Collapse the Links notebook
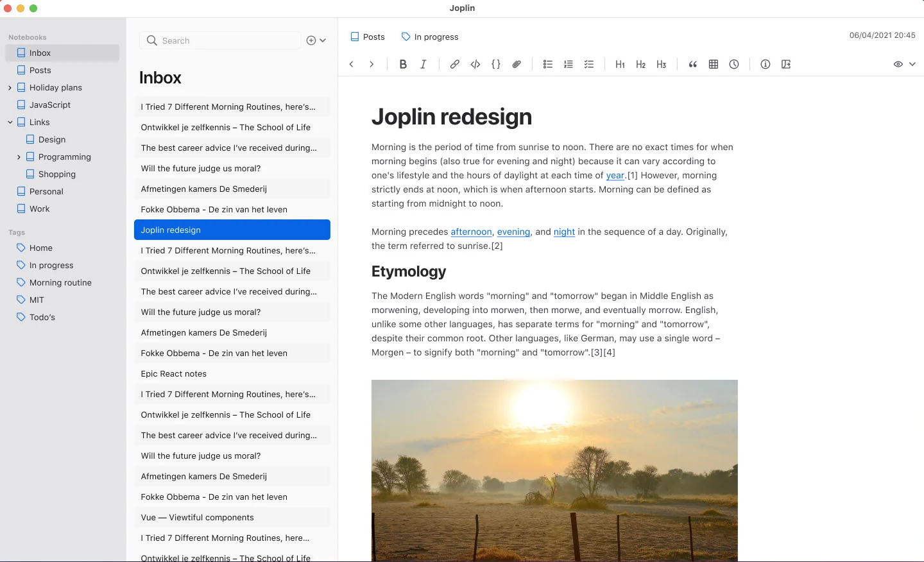924x562 pixels. point(10,122)
